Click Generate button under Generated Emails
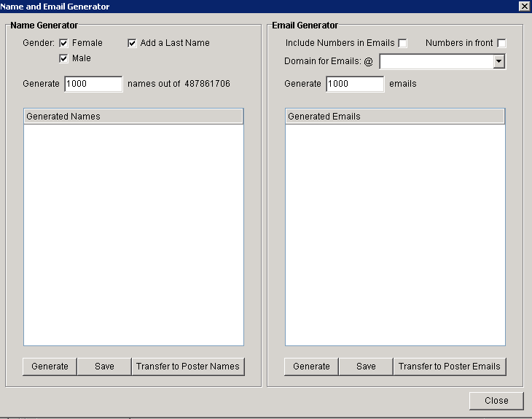 [x=311, y=367]
